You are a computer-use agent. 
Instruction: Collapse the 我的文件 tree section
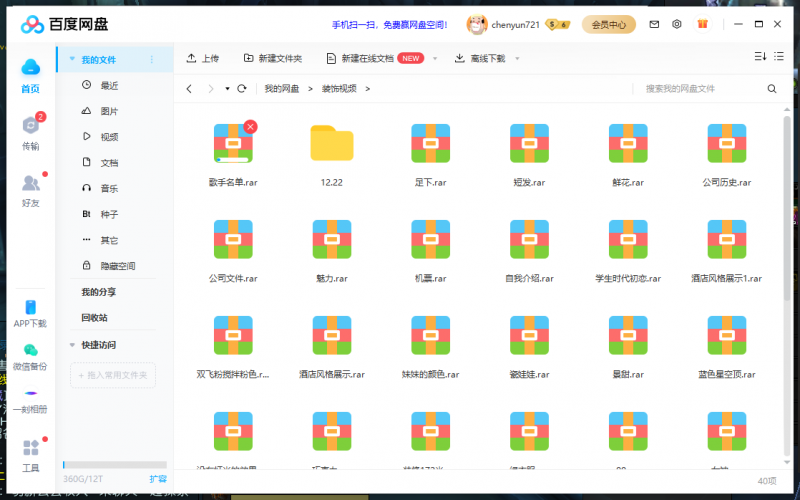point(71,60)
